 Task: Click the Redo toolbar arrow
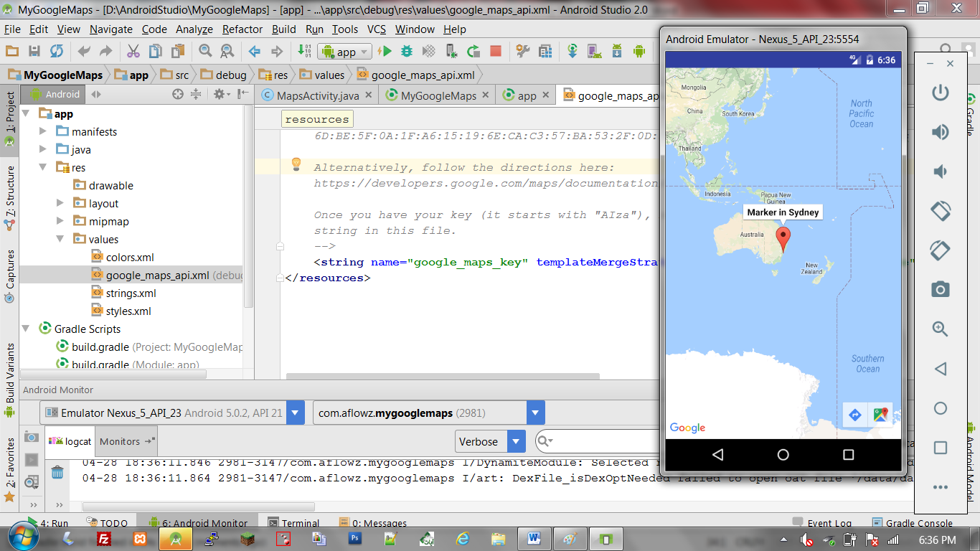pyautogui.click(x=105, y=51)
